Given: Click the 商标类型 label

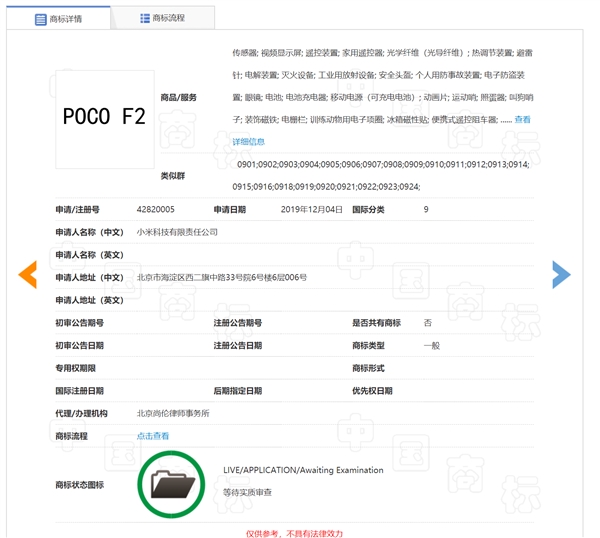Looking at the screenshot, I should point(368,346).
